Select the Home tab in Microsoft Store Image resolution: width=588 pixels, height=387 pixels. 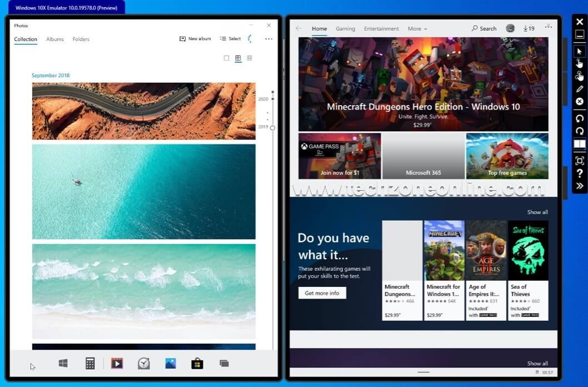[320, 28]
